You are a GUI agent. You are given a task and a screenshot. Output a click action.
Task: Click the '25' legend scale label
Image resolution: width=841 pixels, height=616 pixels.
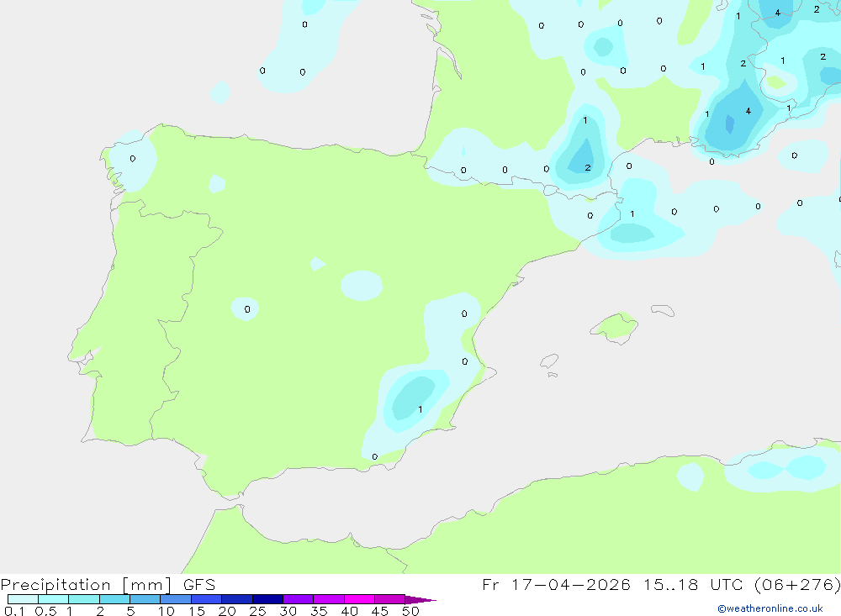pos(258,611)
